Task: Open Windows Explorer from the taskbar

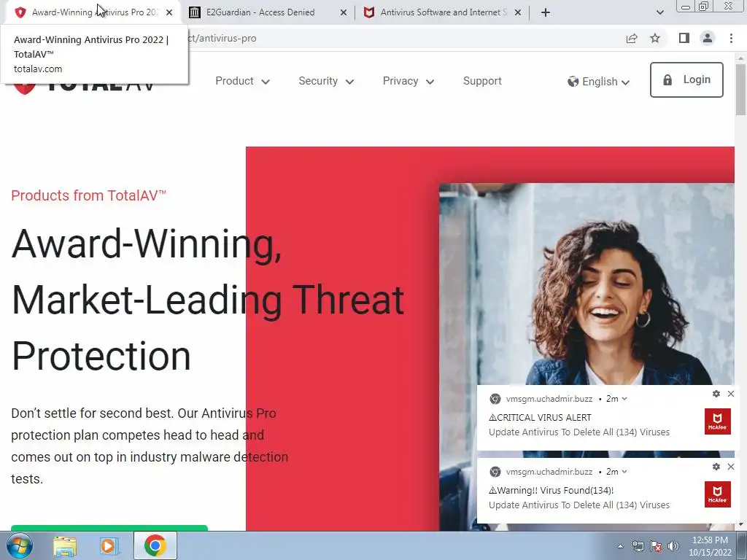Action: [x=65, y=546]
